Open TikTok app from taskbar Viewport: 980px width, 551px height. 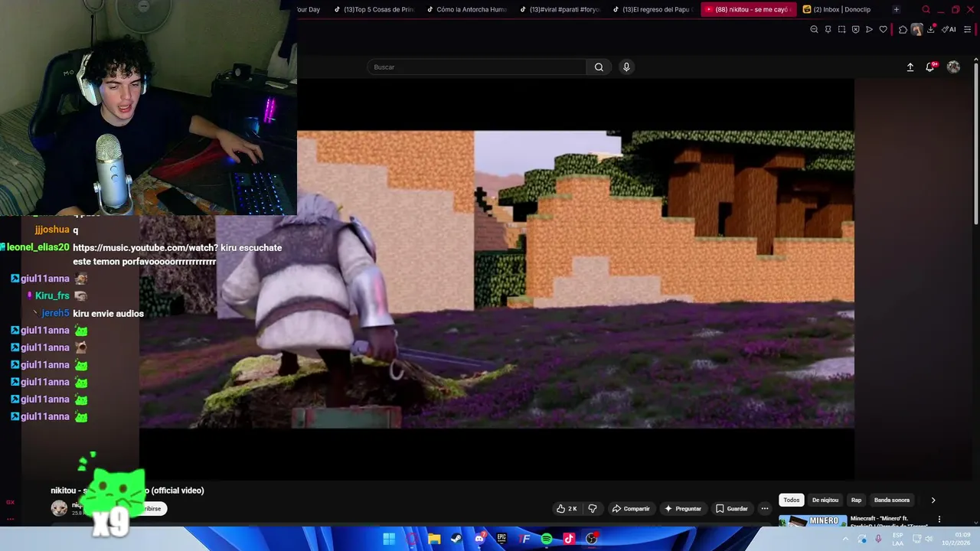pos(569,539)
